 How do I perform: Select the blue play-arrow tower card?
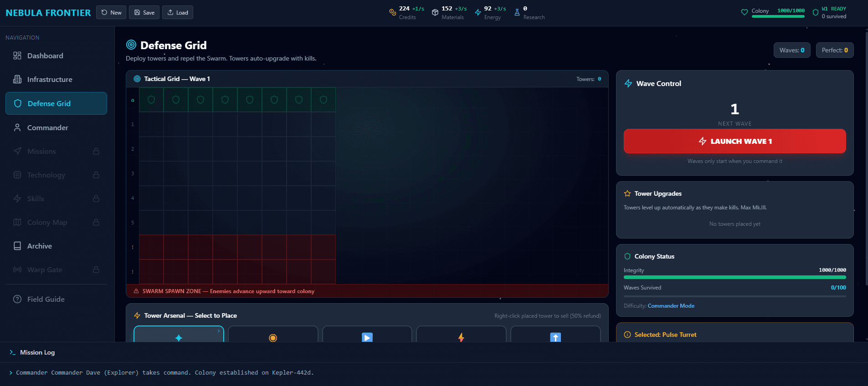pyautogui.click(x=367, y=334)
